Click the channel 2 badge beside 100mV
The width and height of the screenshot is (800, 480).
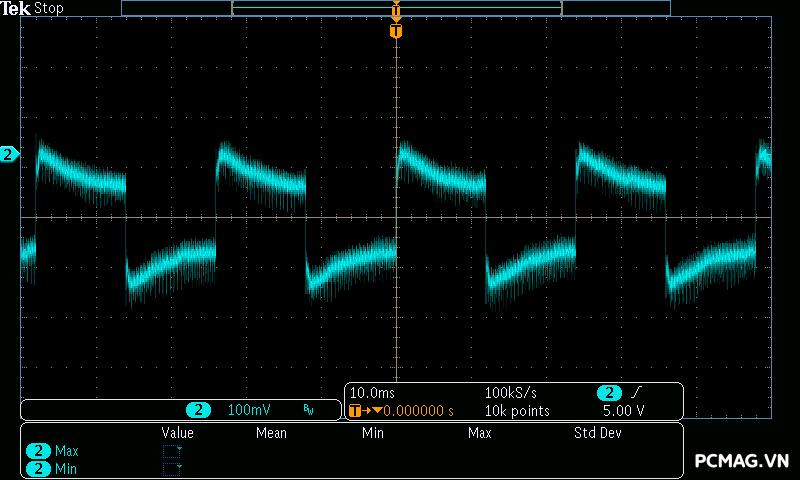click(x=199, y=410)
